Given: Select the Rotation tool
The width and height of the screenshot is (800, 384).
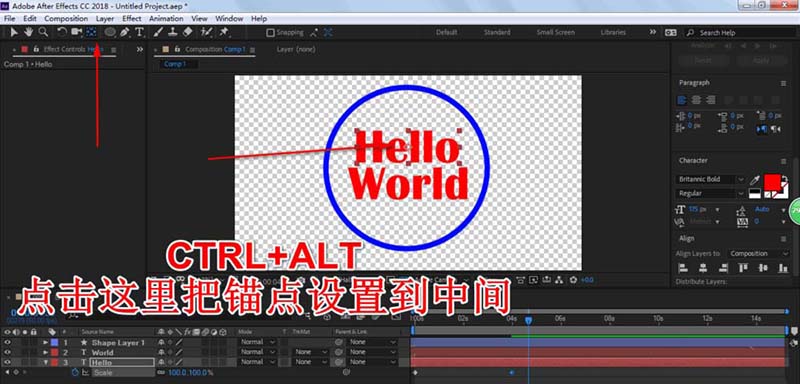Looking at the screenshot, I should [62, 32].
